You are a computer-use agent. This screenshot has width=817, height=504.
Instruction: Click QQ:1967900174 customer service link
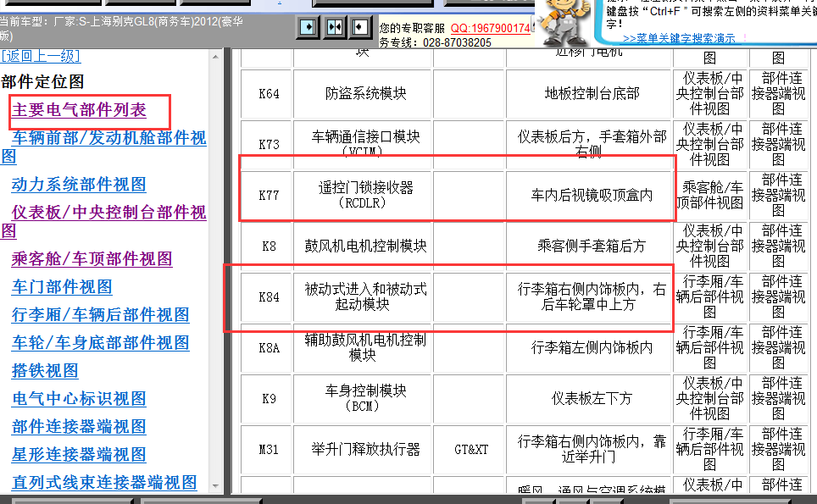click(491, 28)
